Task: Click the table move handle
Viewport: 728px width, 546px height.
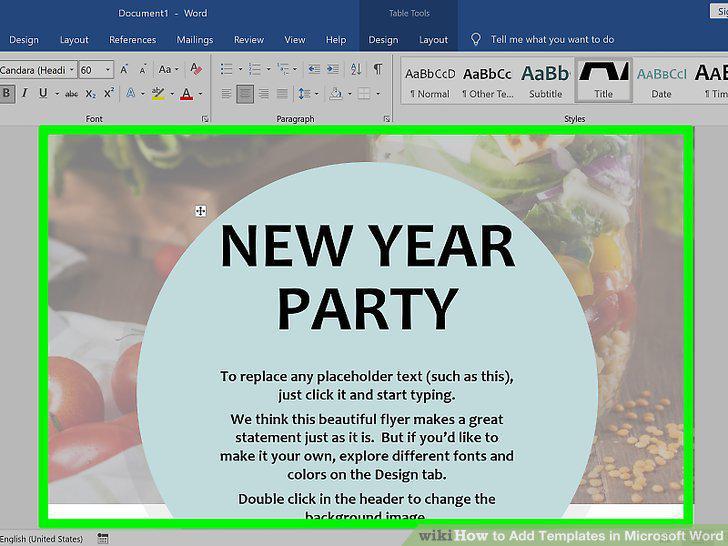Action: click(x=201, y=211)
